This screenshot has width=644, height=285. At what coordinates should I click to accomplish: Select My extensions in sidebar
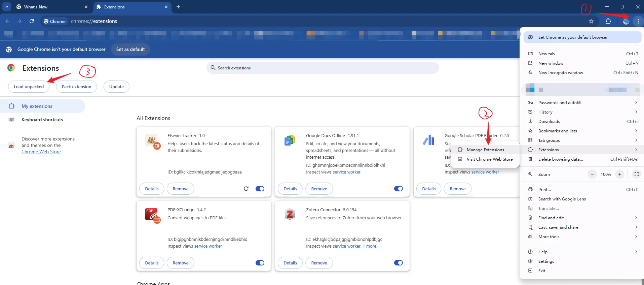43,106
